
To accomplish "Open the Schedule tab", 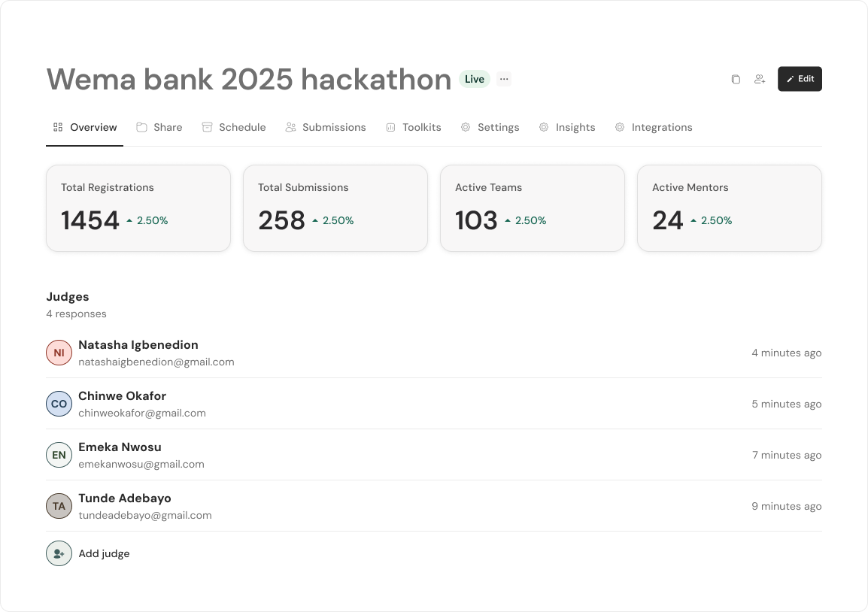I will pyautogui.click(x=234, y=127).
